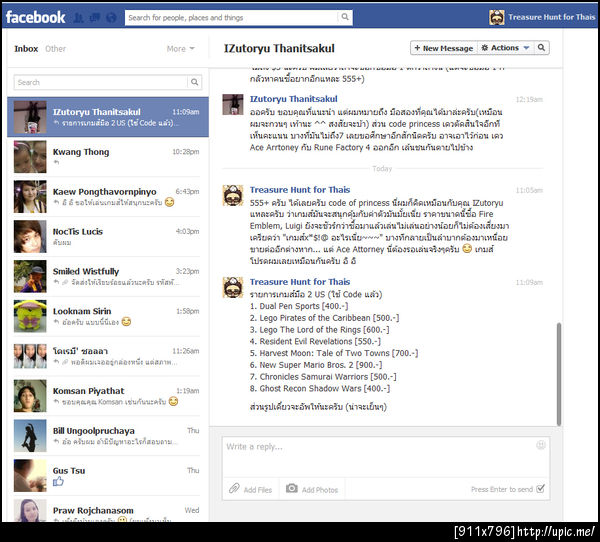The height and width of the screenshot is (542, 600).
Task: Focus the inbox Search field
Action: 101,82
